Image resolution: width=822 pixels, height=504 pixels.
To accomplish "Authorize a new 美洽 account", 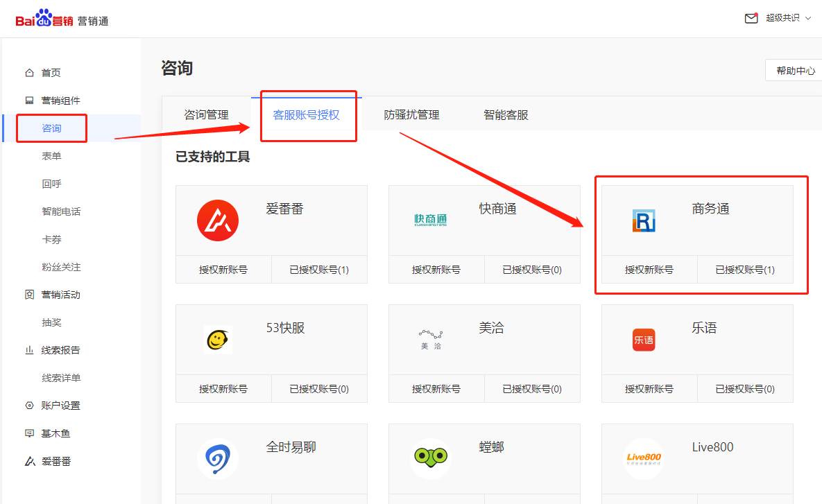I will [x=436, y=389].
